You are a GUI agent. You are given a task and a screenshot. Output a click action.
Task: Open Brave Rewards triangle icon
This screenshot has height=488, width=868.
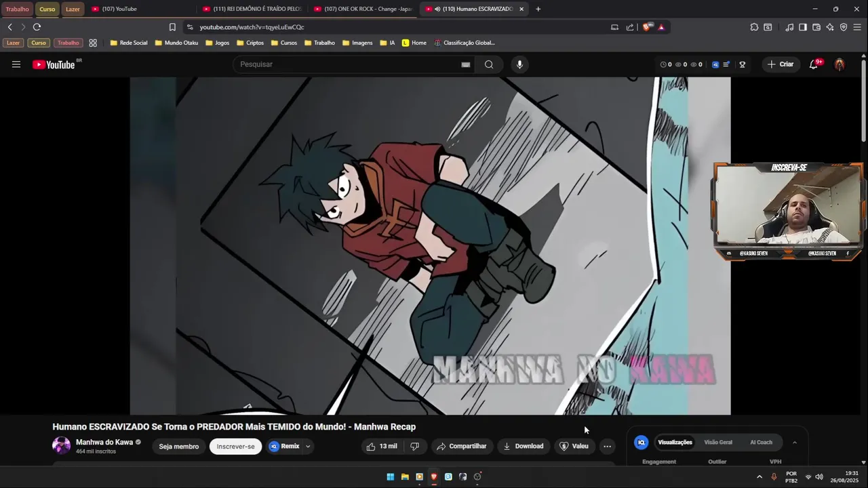coord(661,27)
